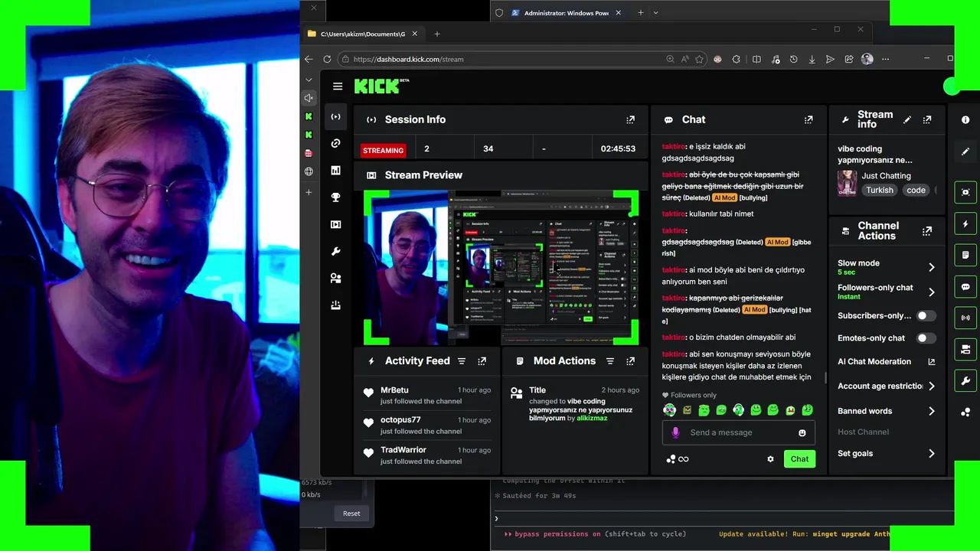Click the chat bubble icon in right rail
Screen dimensions: 980x551
click(x=965, y=287)
